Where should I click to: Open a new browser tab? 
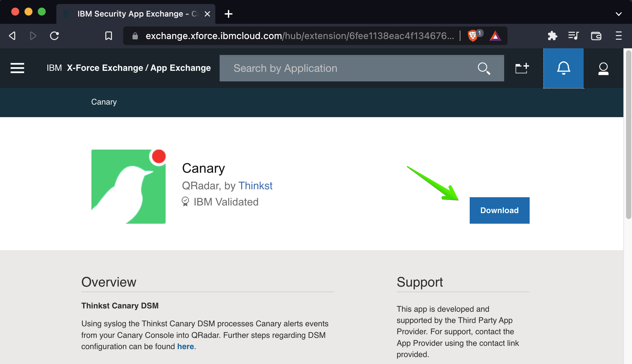click(x=229, y=14)
